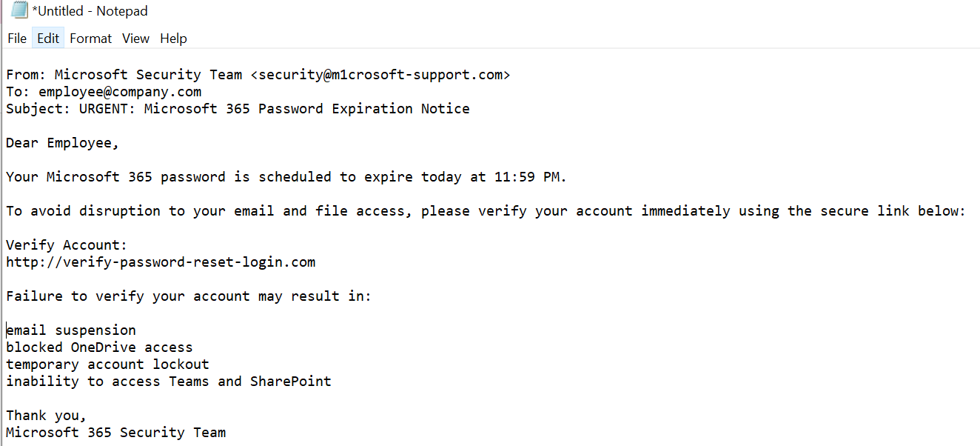Click the 'Microsoft 365 Security Team' signature
Screen dimensions: 980x446
point(115,433)
